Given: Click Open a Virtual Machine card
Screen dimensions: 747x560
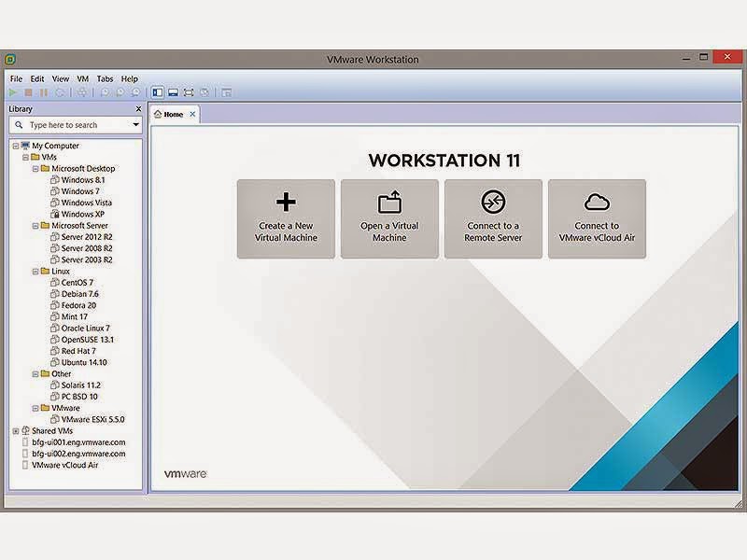Looking at the screenshot, I should click(389, 217).
